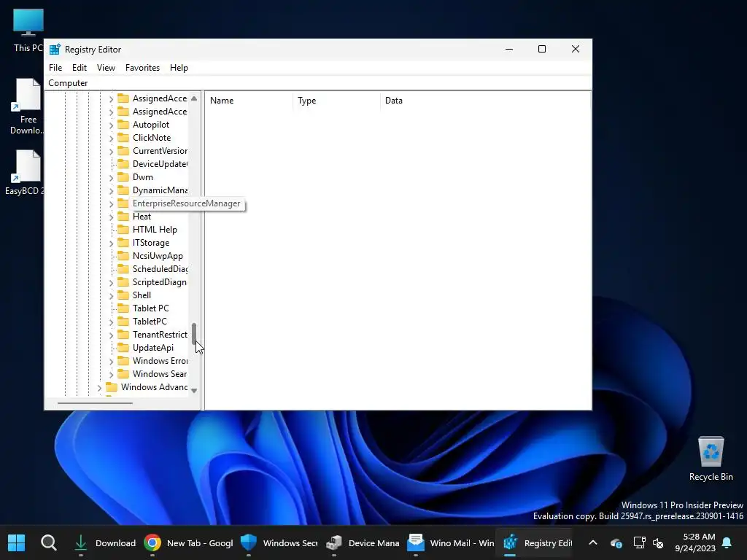
Task: Select the HTML Help folder icon
Action: (123, 230)
